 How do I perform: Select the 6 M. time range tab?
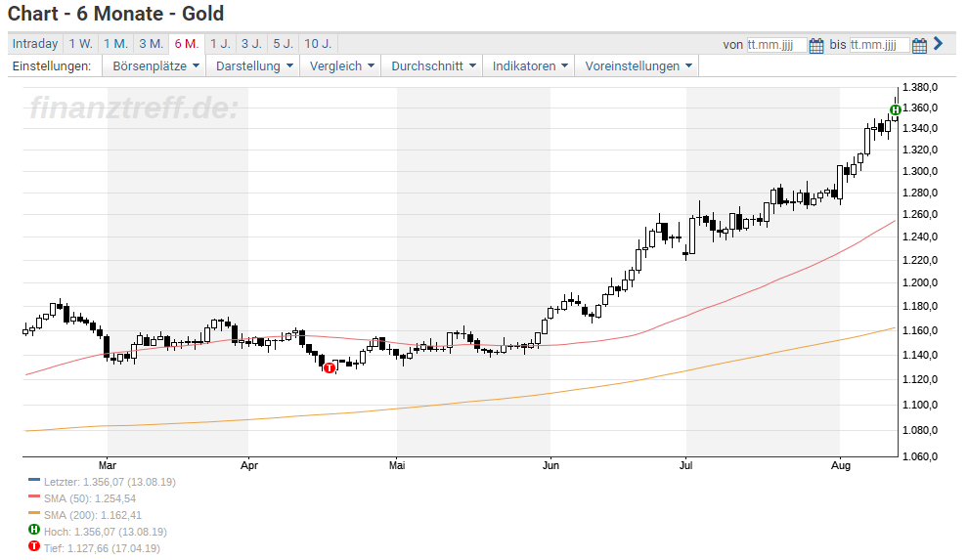point(187,44)
